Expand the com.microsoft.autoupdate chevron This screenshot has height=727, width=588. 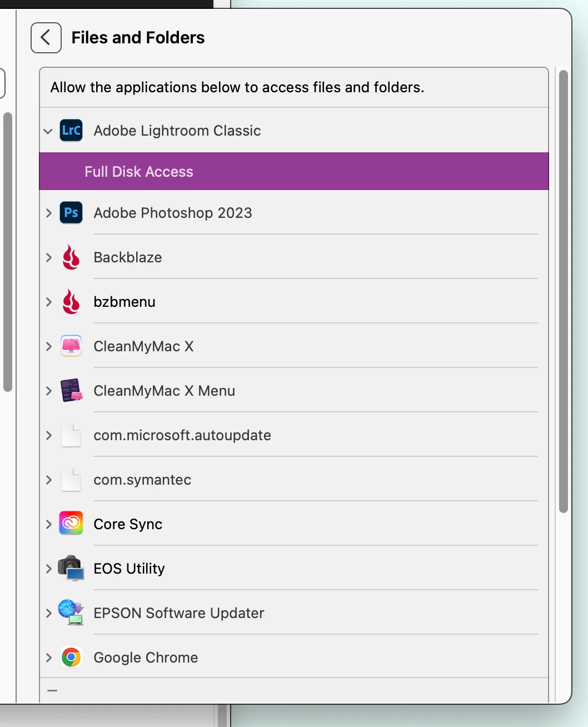pyautogui.click(x=49, y=435)
